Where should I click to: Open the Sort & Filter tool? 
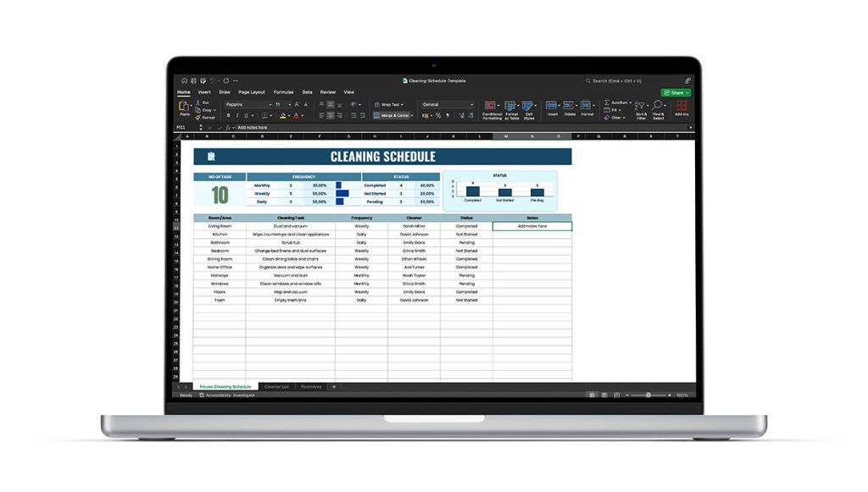coord(641,107)
